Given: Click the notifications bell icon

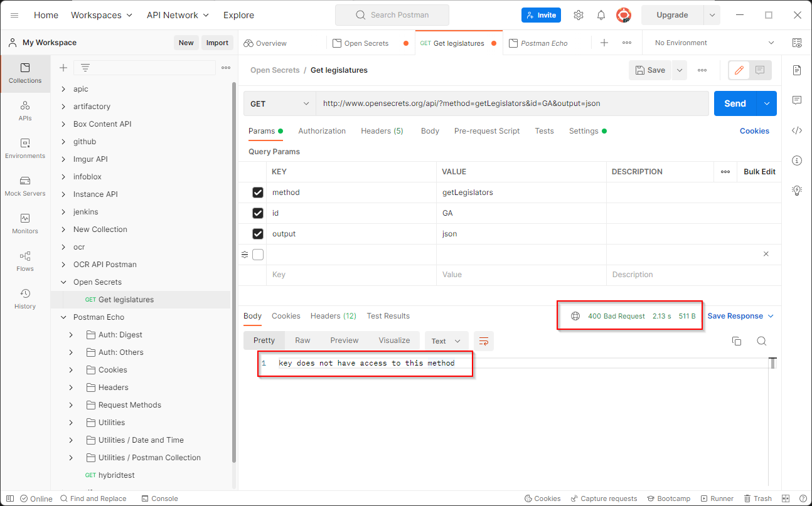Looking at the screenshot, I should point(601,14).
